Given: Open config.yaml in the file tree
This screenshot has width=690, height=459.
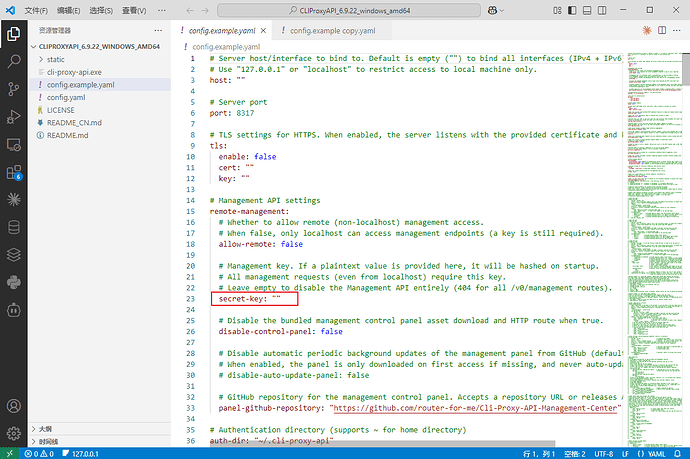Looking at the screenshot, I should coord(100,98).
